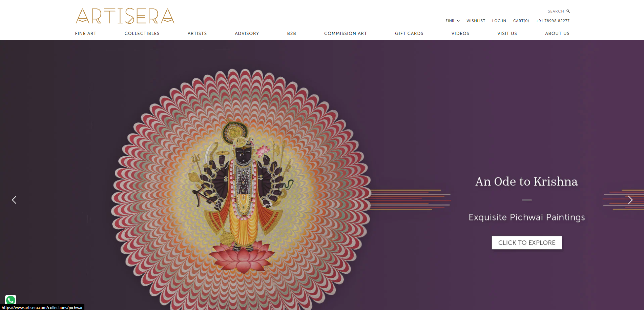Go to previous slide arrow

pos(14,200)
